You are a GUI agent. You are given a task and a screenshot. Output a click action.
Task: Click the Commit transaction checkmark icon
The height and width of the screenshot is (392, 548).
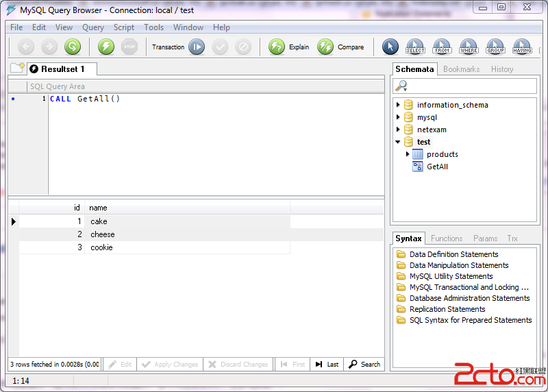(x=220, y=47)
